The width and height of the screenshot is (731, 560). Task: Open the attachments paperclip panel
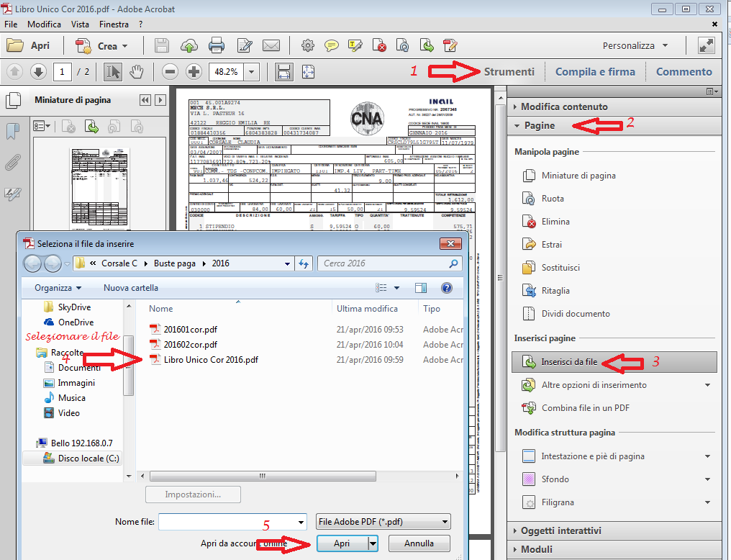(12, 162)
